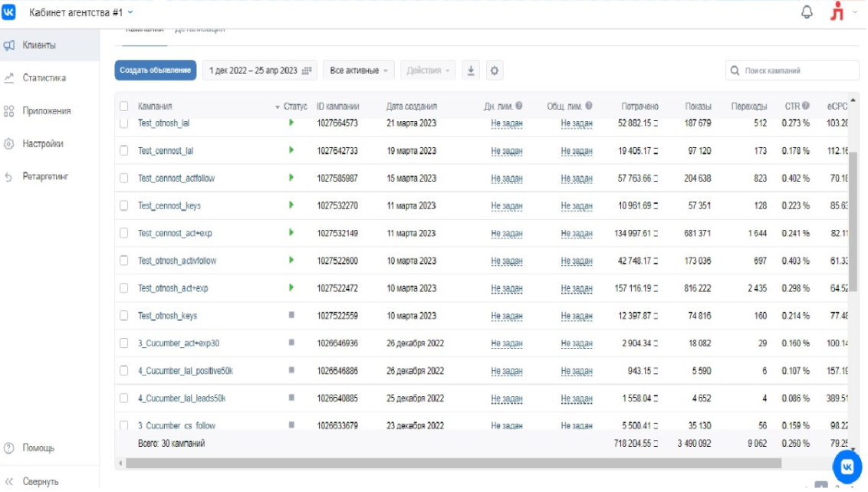868x492 pixels.
Task: Click help icon next to CTR
Action: click(x=805, y=106)
